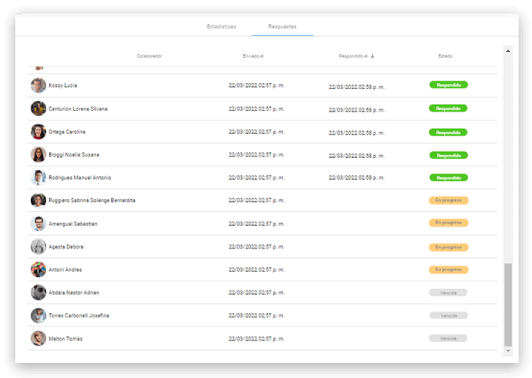Click the sort arrow next to Respondido el

click(373, 56)
